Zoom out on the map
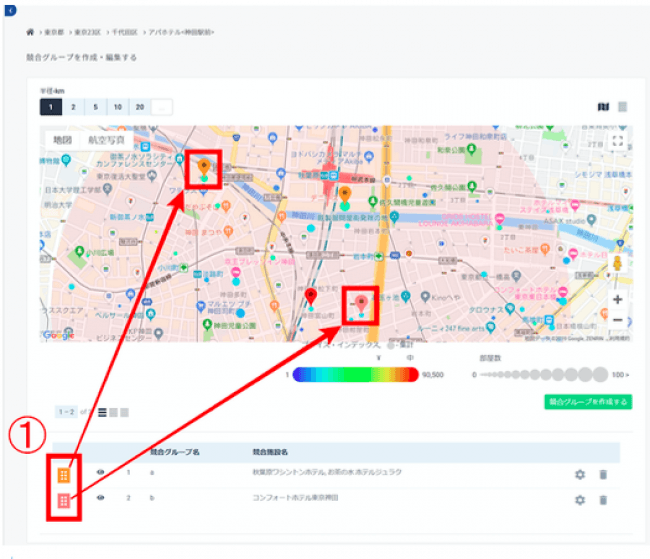This screenshot has height=559, width=650. pyautogui.click(x=617, y=320)
